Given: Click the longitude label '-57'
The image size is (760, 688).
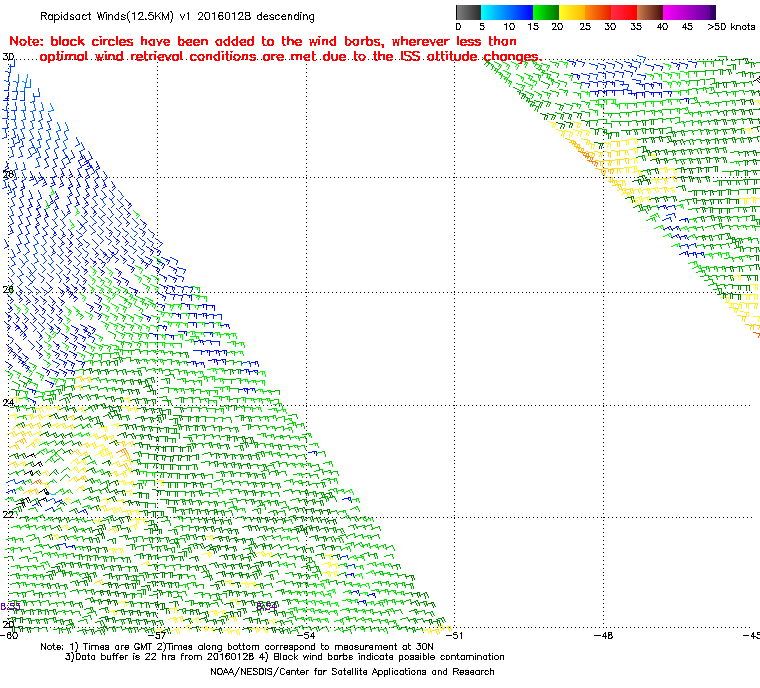Looking at the screenshot, I should (158, 635).
